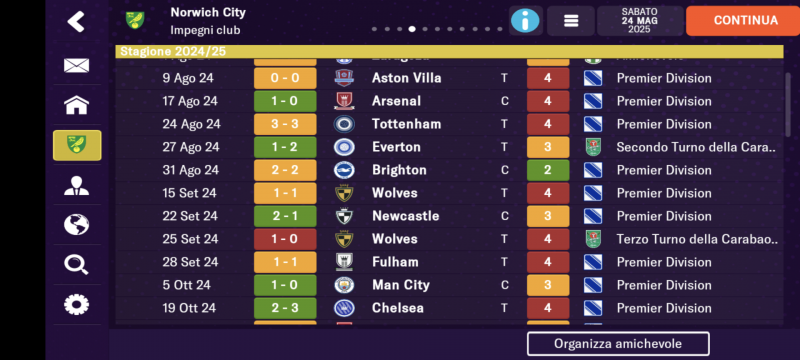The width and height of the screenshot is (800, 360).
Task: Select the fourth page indicator dot
Action: click(412, 29)
